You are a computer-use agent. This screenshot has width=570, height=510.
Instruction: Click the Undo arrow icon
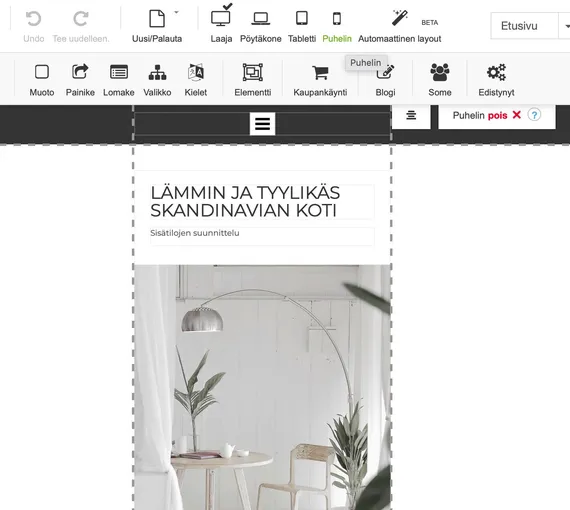(x=33, y=19)
